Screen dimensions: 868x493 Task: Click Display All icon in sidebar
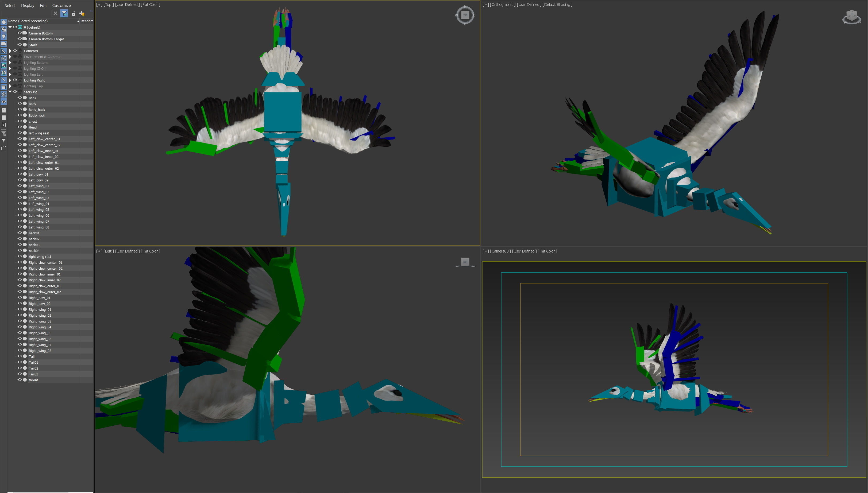tap(4, 110)
